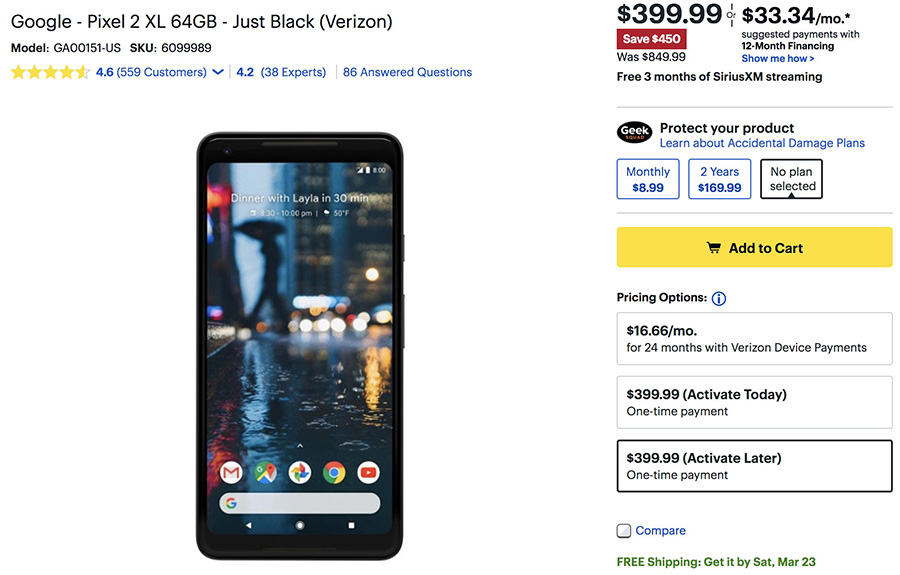
Task: Expand the customer ratings dropdown chevron
Action: [218, 72]
